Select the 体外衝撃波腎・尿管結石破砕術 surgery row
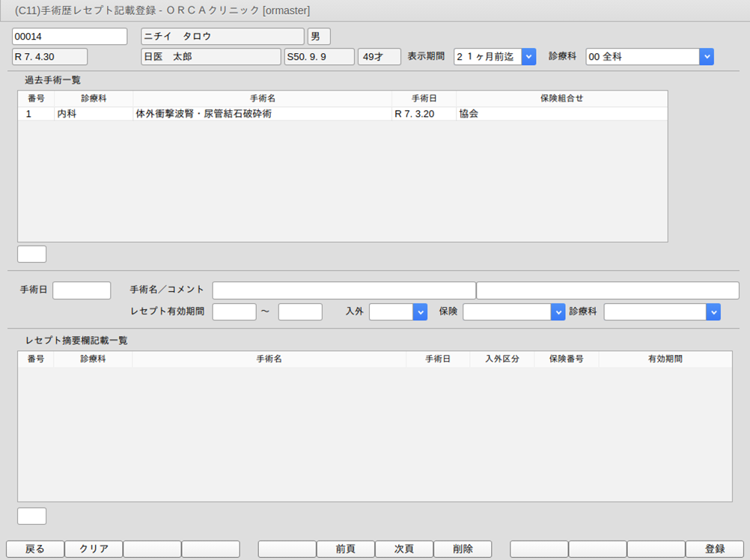750x560 pixels. (x=262, y=114)
